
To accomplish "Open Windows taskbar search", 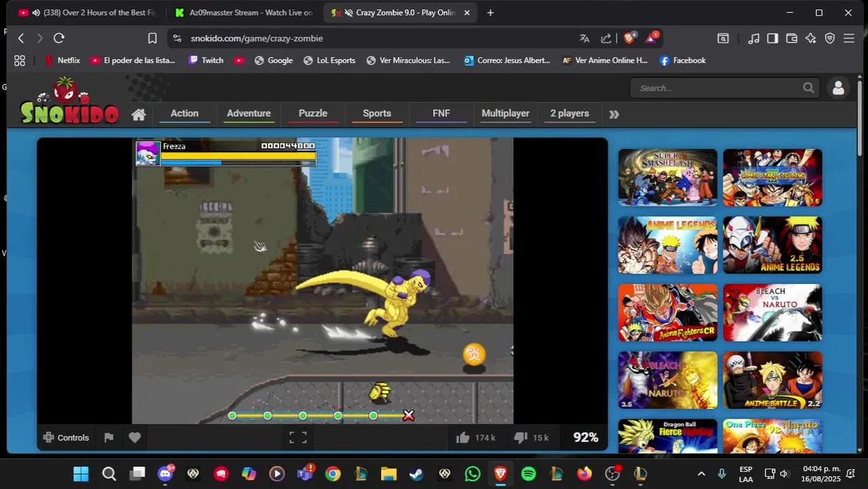I will coord(109,473).
